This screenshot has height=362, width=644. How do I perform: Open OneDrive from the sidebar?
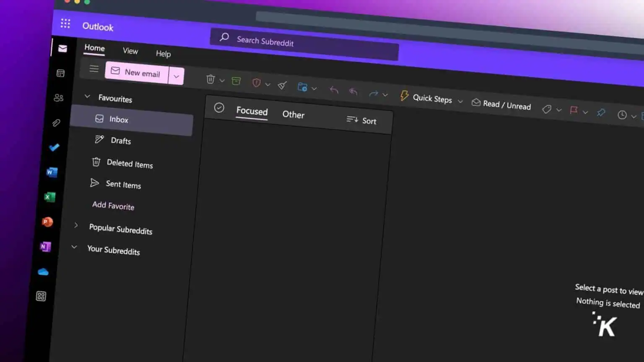tap(43, 272)
